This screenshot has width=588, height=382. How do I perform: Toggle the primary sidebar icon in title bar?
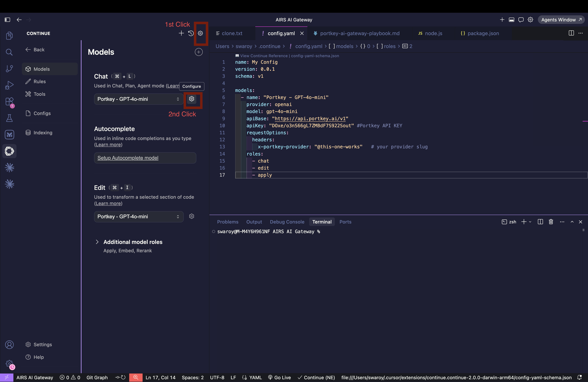pyautogui.click(x=7, y=19)
